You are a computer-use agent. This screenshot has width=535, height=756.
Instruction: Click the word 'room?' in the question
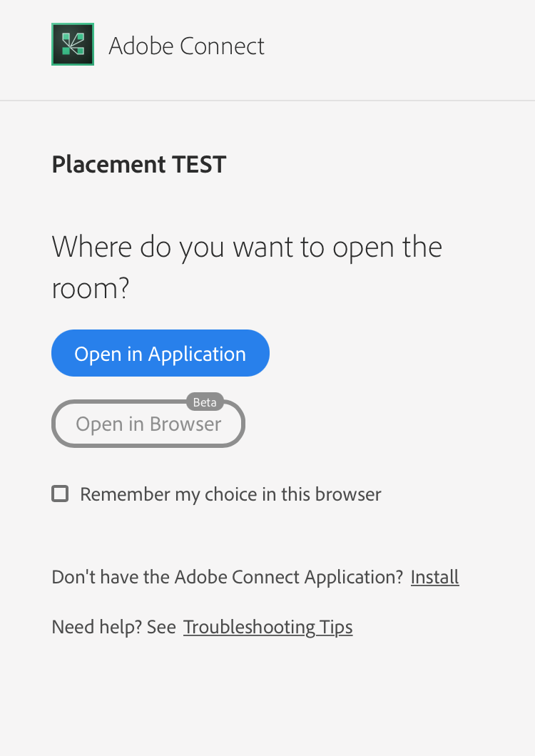tap(91, 289)
